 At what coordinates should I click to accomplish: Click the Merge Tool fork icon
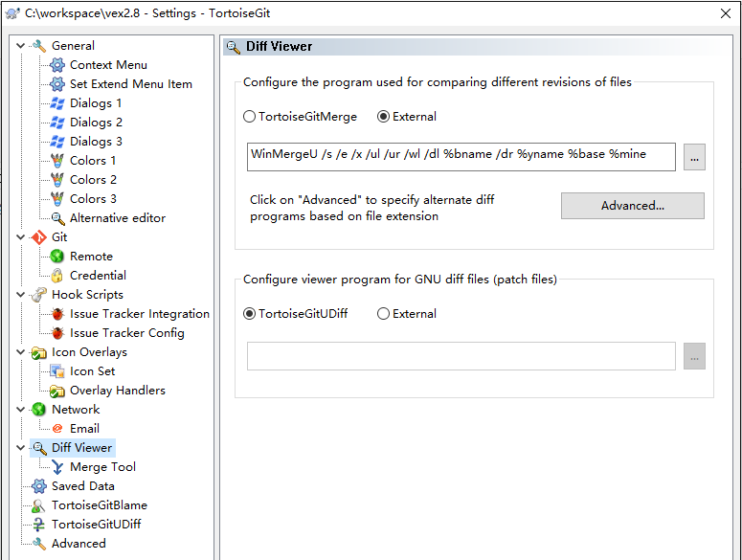pos(57,467)
